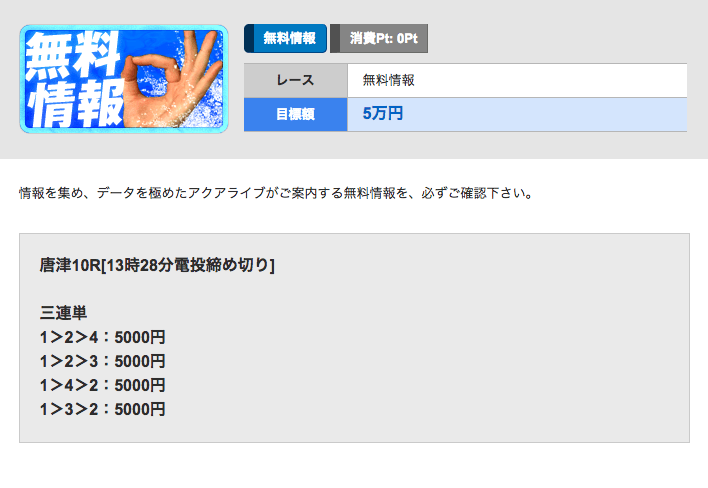Click the dark stripe on 無料情報 badge

249,38
